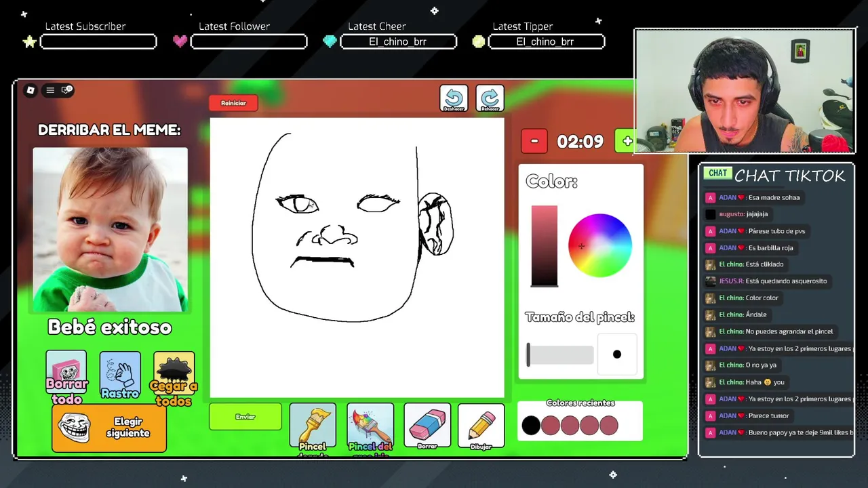Open the chat bubble icon
The width and height of the screenshot is (868, 488).
pyautogui.click(x=67, y=90)
